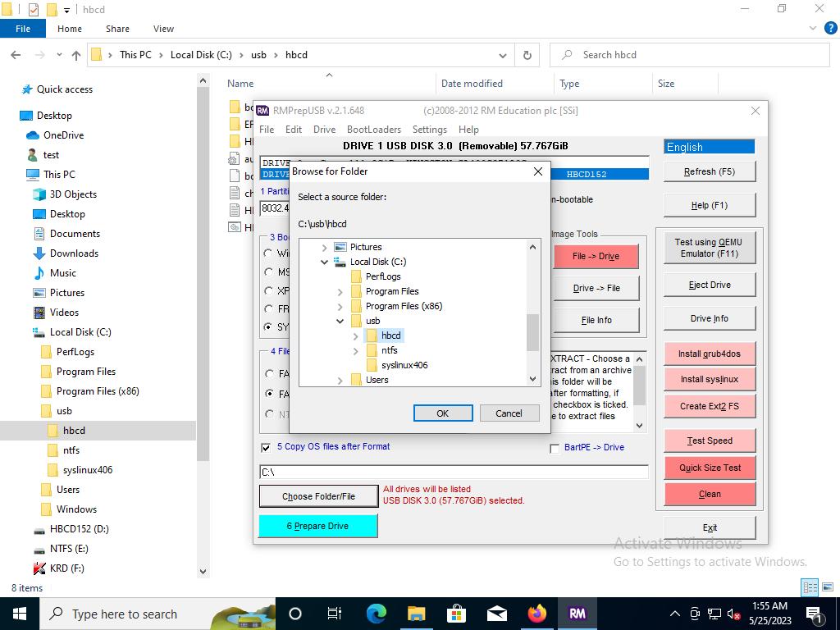Select the selected SYSLINUX bootloader radio button

point(268,326)
